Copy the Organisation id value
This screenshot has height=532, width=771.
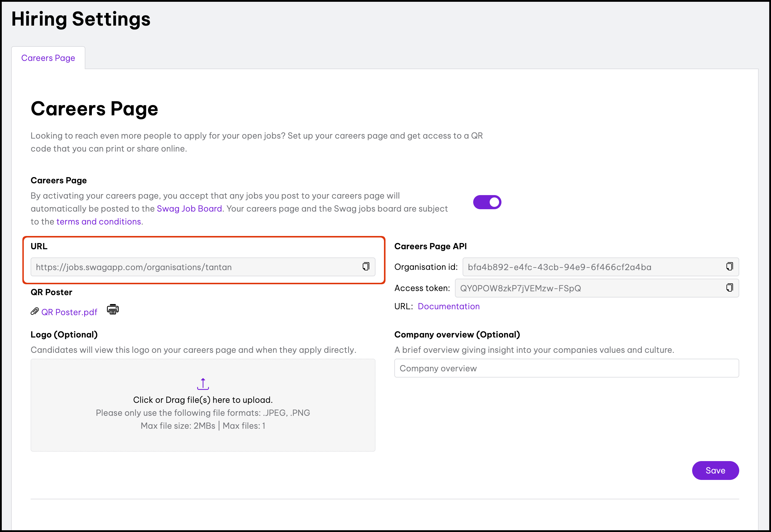pyautogui.click(x=729, y=266)
